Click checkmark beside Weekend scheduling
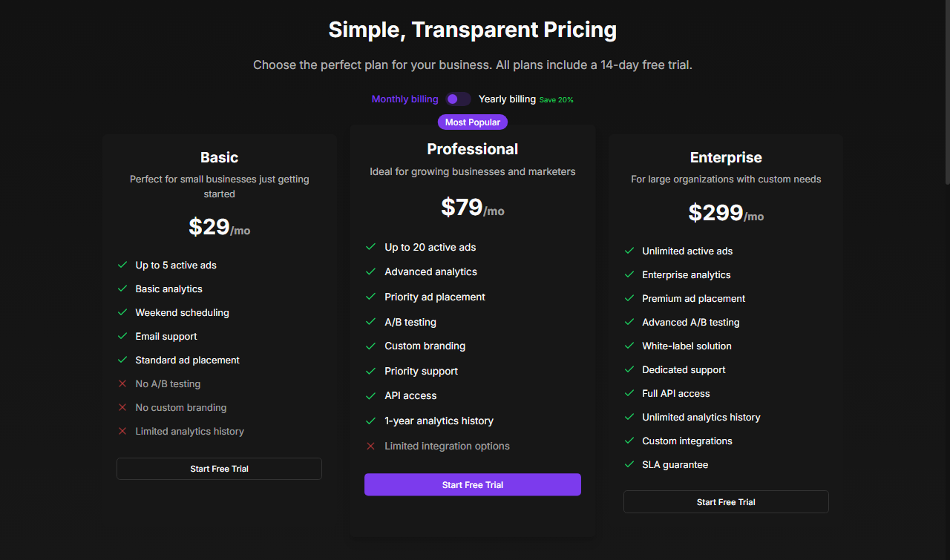 pos(122,312)
